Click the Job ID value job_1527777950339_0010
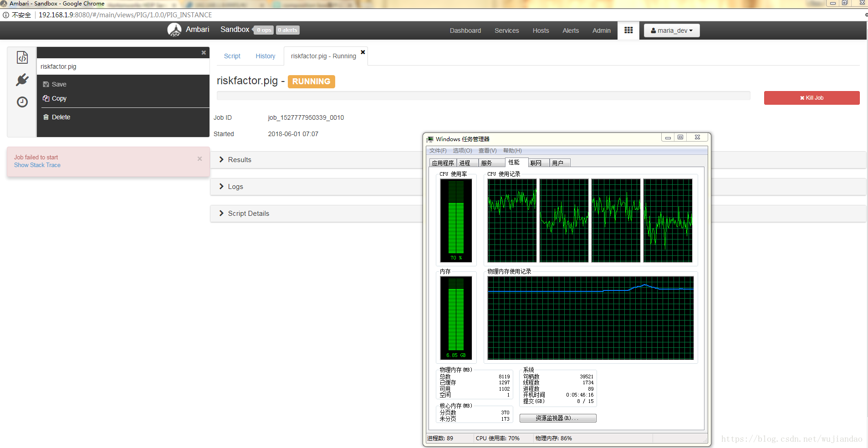This screenshot has width=868, height=448. (x=306, y=117)
